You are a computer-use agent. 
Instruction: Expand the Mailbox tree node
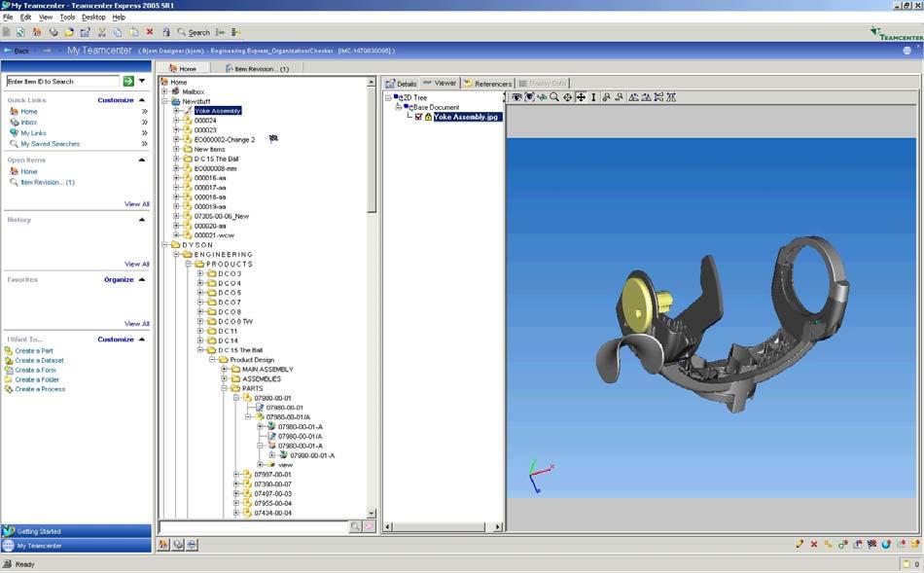(164, 91)
